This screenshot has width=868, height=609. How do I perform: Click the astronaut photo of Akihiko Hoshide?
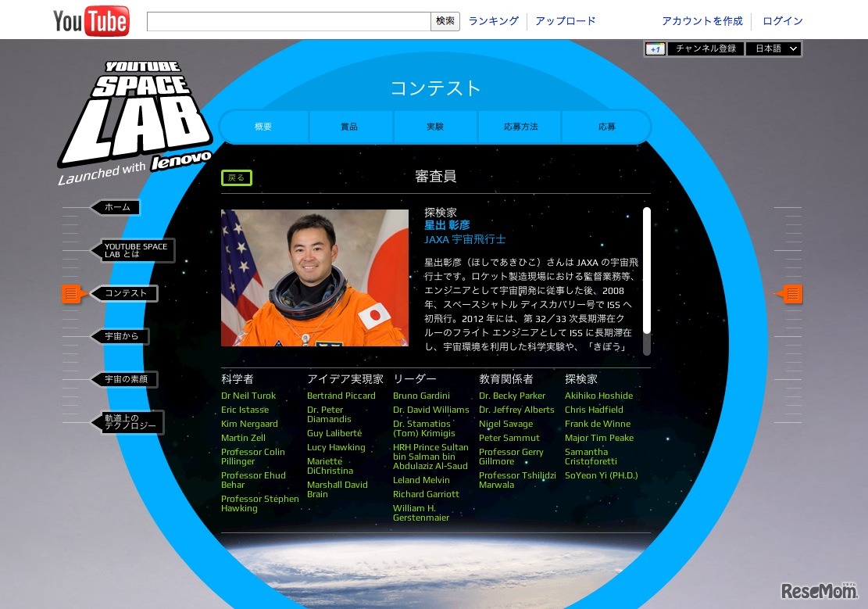[315, 278]
